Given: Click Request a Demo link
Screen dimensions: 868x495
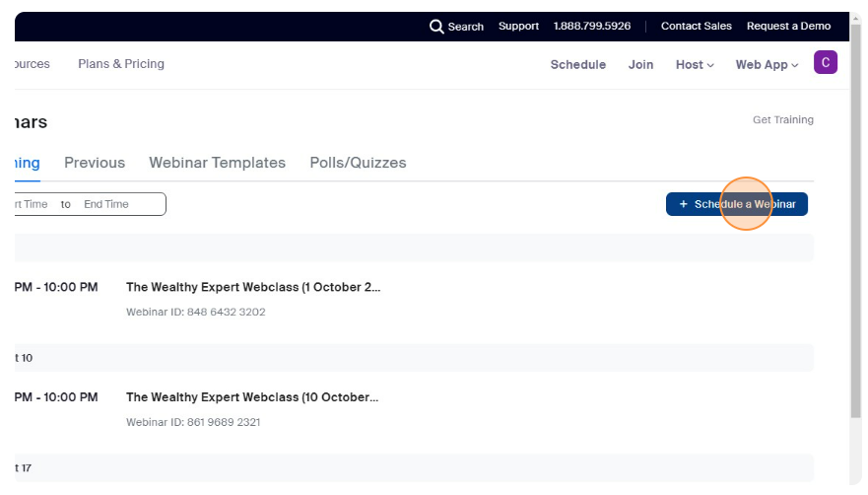Looking at the screenshot, I should point(788,27).
